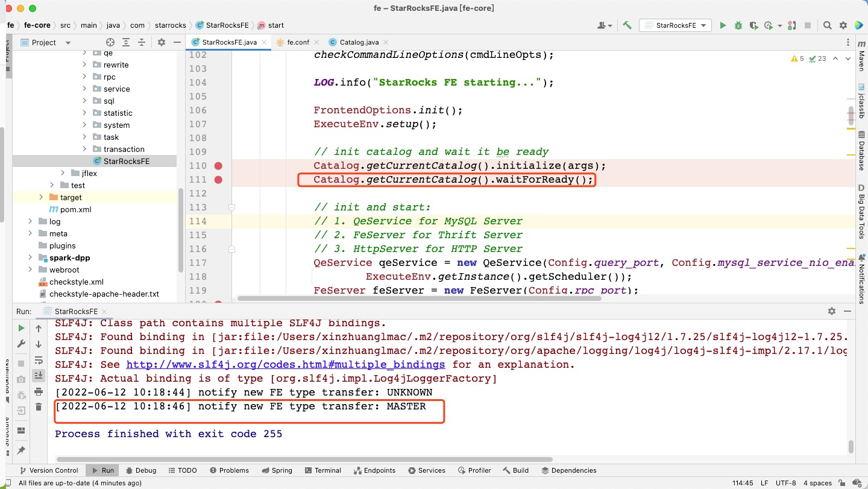Open the Terminal tool window tab
Viewport: 868px width, 489px height.
click(x=322, y=470)
